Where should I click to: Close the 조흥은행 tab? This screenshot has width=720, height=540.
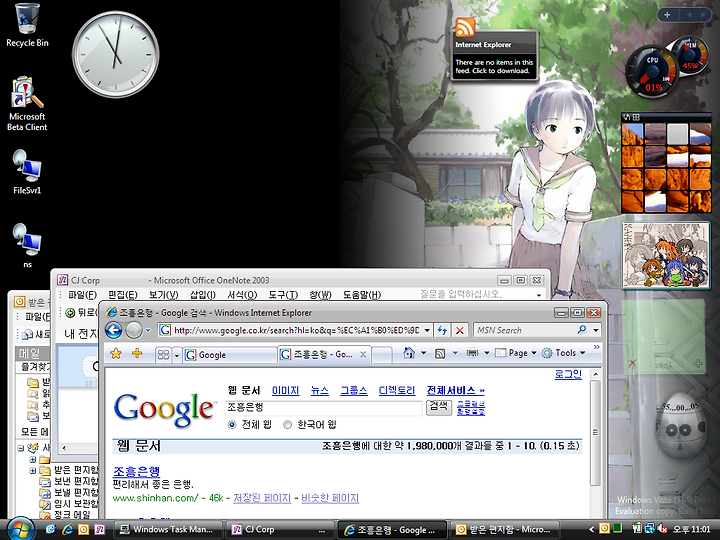click(363, 354)
